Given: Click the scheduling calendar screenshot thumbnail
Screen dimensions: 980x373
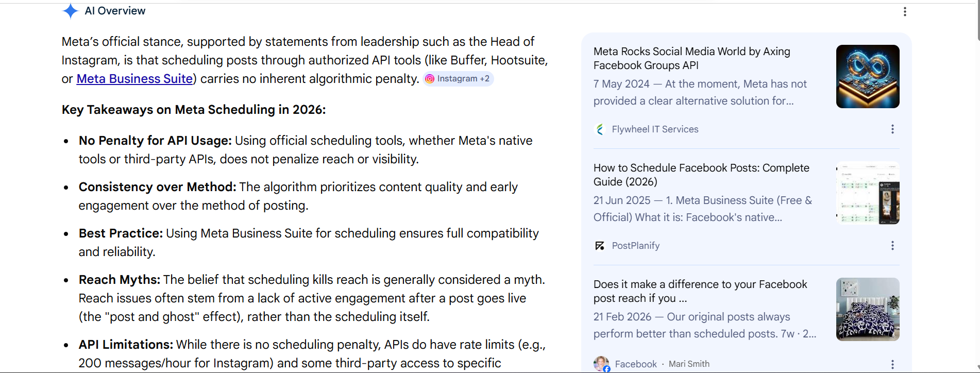Looking at the screenshot, I should [x=867, y=193].
